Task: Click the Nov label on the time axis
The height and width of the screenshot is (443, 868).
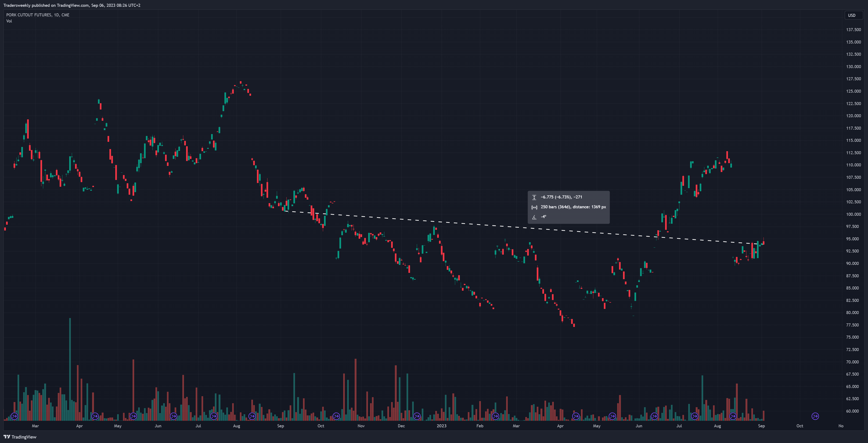Action: pos(361,426)
